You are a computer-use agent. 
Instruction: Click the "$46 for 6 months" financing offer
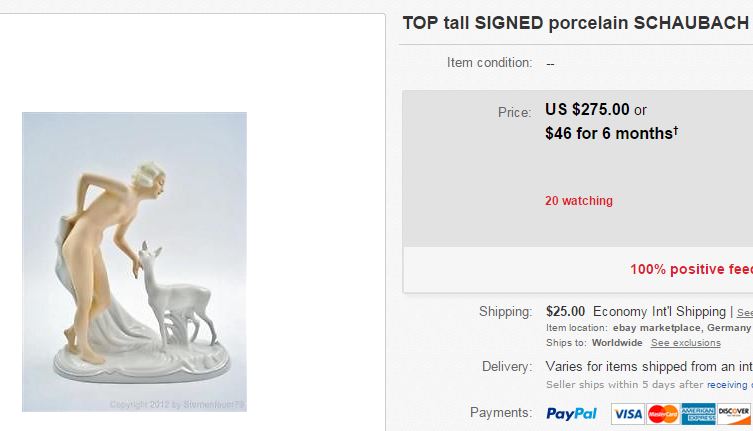pyautogui.click(x=611, y=133)
